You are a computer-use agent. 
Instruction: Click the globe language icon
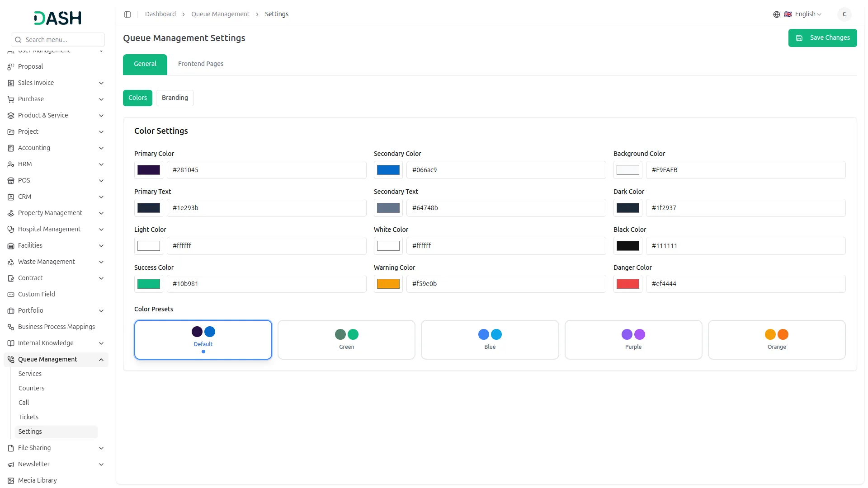coord(776,14)
